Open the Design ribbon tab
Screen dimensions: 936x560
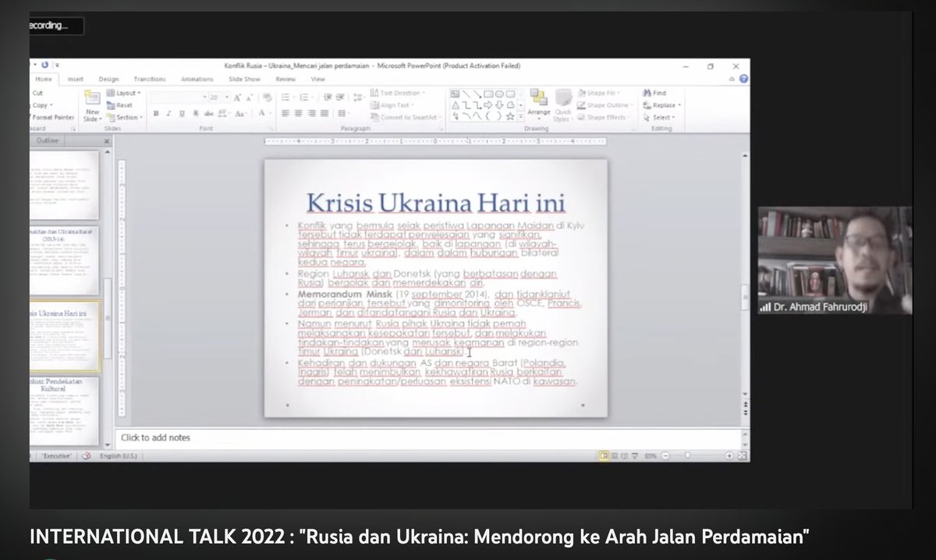click(108, 79)
